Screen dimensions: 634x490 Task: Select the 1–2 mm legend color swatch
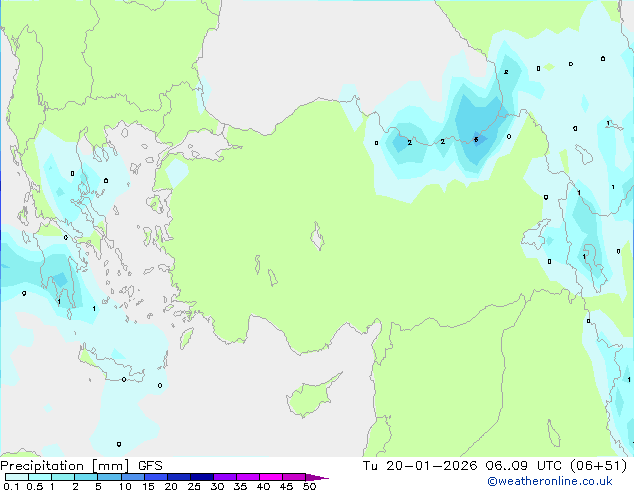tap(63, 477)
